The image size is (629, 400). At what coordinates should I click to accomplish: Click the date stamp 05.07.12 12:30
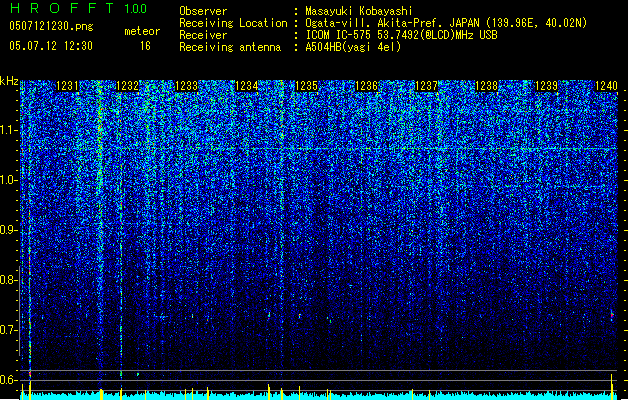(x=51, y=46)
